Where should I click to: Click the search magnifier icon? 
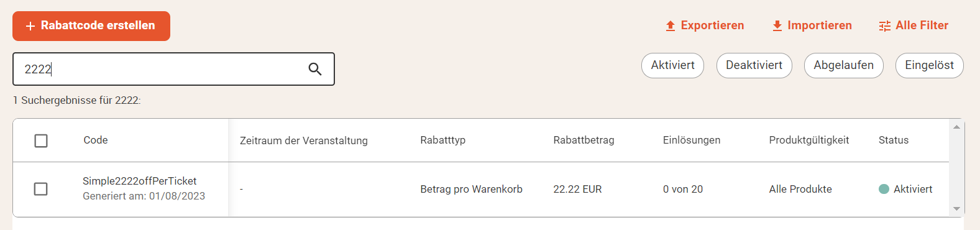coord(315,69)
